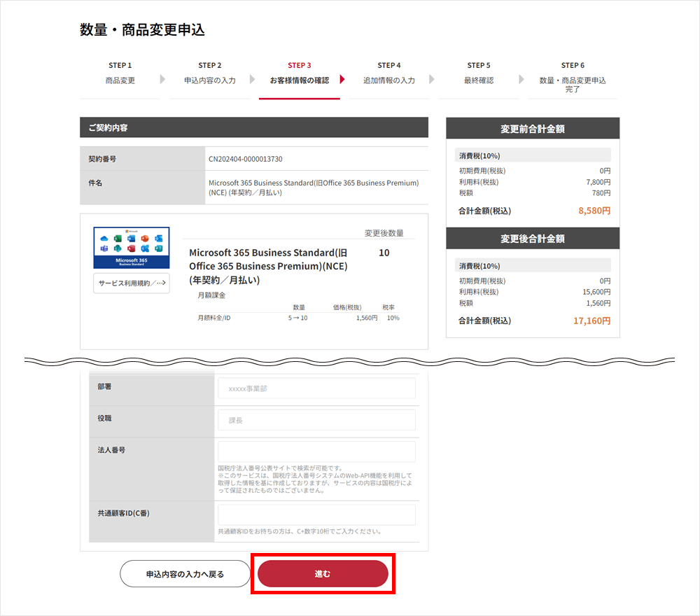This screenshot has width=700, height=616.
Task: Click the gray arrow after STEP 5
Action: click(521, 80)
